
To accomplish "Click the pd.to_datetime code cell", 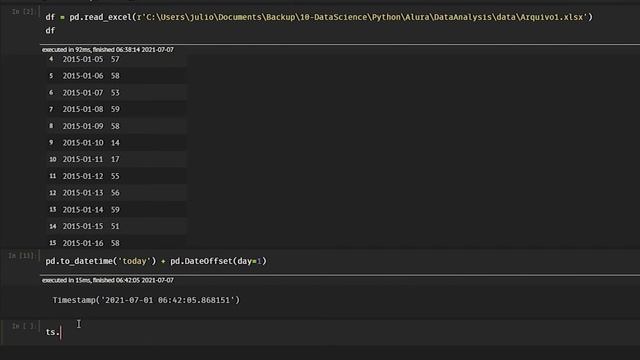I will [340, 261].
